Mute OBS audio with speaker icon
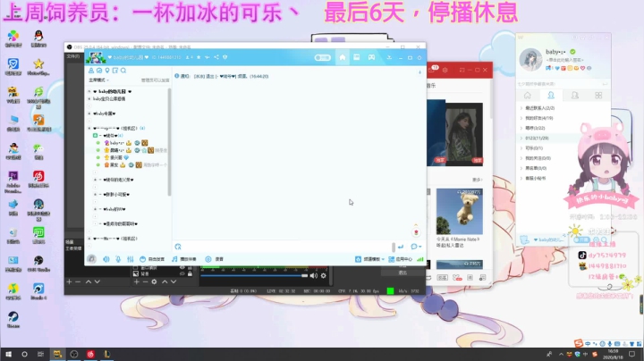Image resolution: width=644 pixels, height=361 pixels. (x=314, y=276)
